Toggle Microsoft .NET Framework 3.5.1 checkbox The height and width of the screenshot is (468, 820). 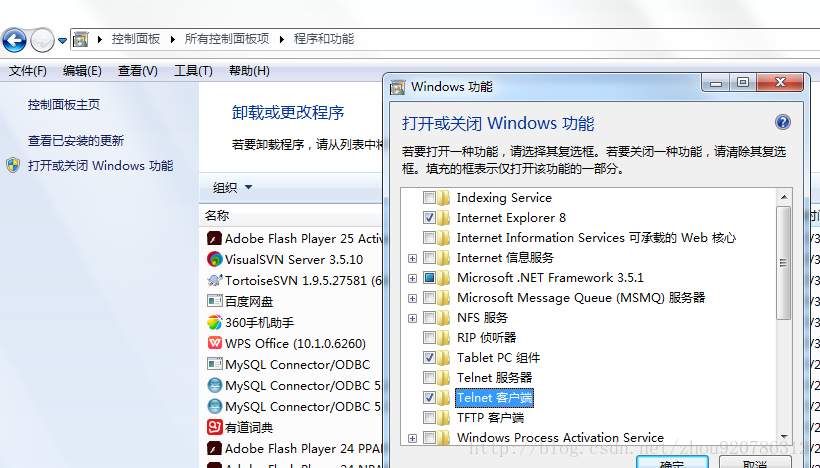[x=429, y=278]
